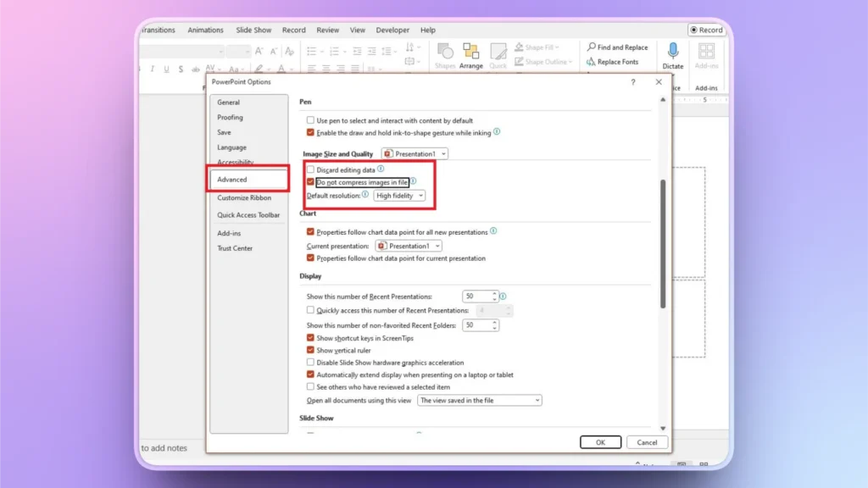The width and height of the screenshot is (868, 488).
Task: Click the scrollbar down arrow in Options dialog
Action: (x=663, y=428)
